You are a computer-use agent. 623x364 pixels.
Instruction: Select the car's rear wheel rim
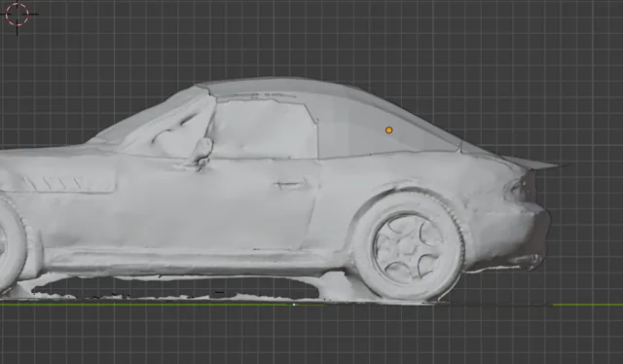(x=410, y=248)
